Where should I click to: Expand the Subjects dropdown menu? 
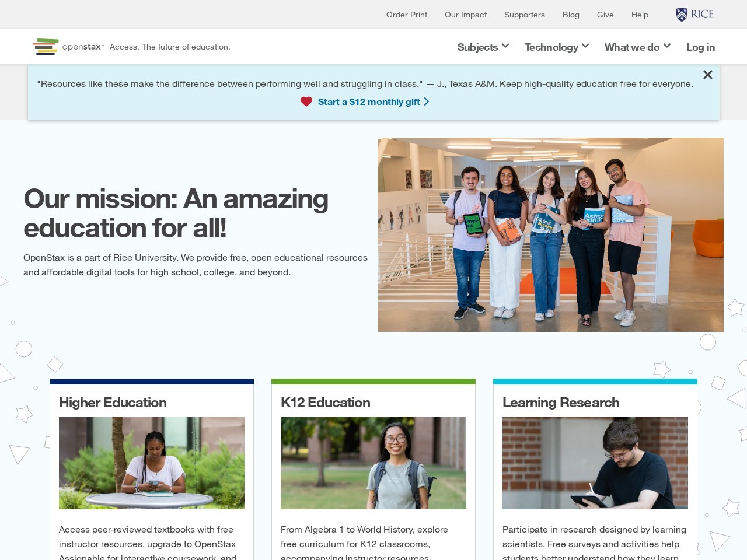click(483, 47)
